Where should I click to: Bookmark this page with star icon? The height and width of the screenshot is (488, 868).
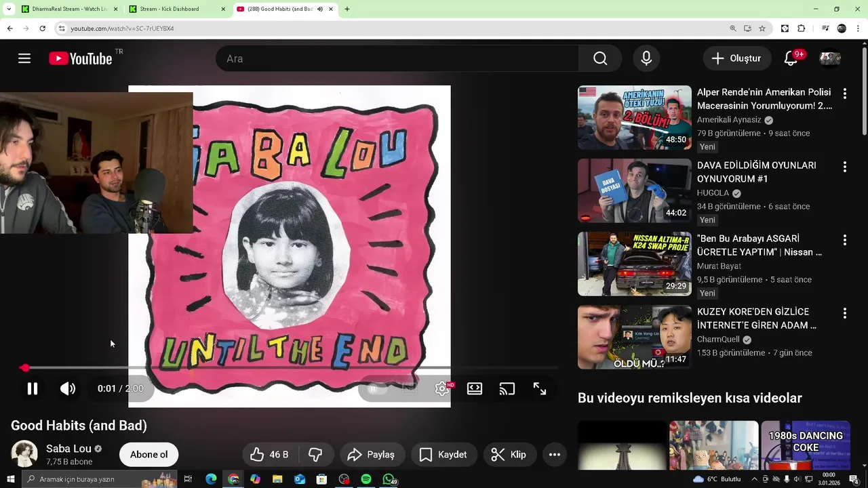click(x=762, y=28)
